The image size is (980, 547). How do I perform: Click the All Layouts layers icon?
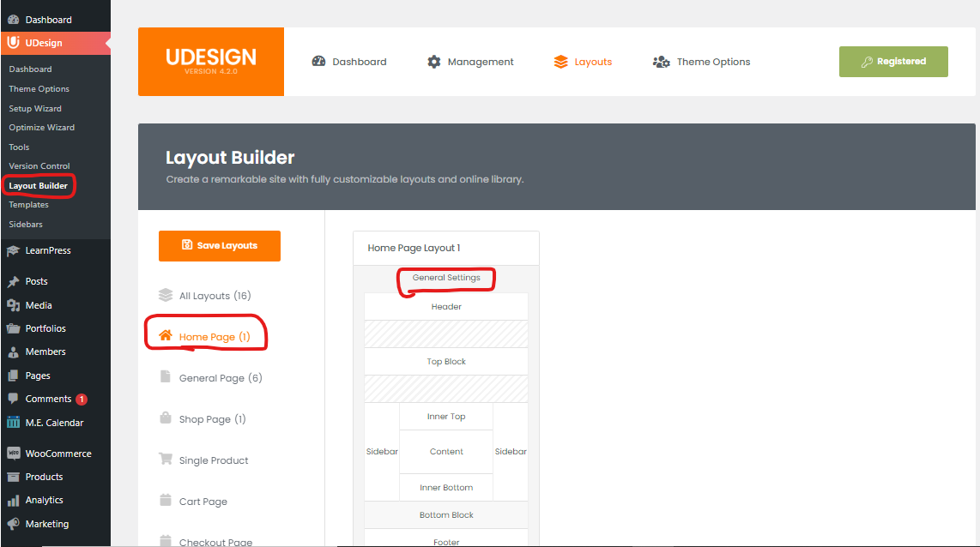166,295
